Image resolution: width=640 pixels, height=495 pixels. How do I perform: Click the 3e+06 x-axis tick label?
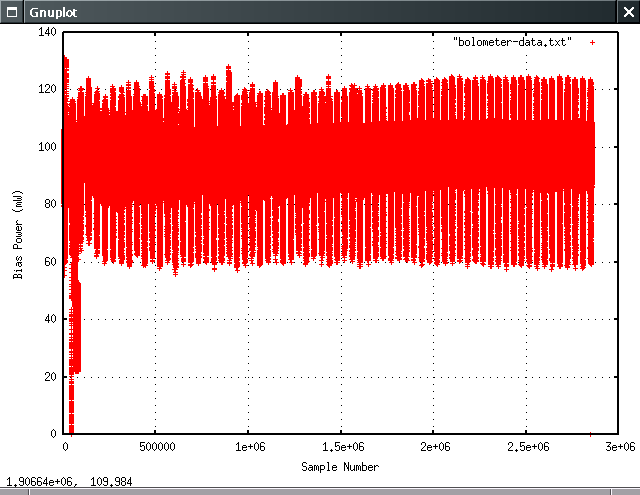[x=619, y=446]
